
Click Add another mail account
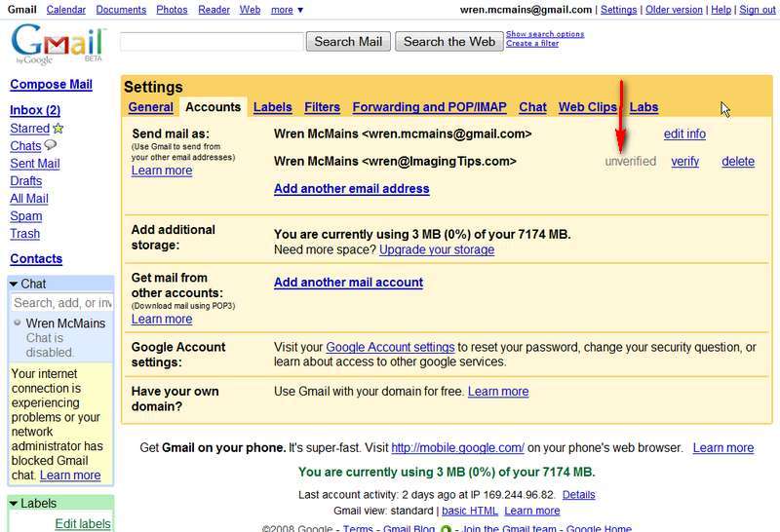348,283
